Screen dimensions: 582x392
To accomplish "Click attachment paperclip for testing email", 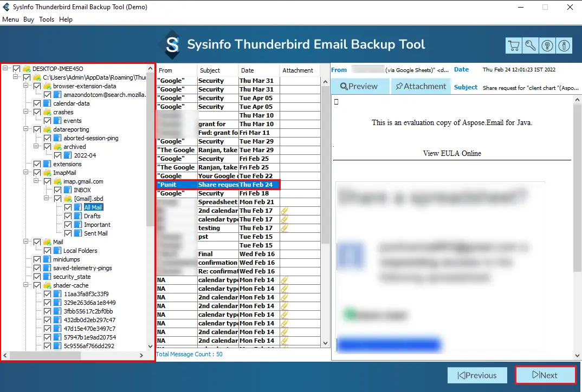I will [x=284, y=228].
